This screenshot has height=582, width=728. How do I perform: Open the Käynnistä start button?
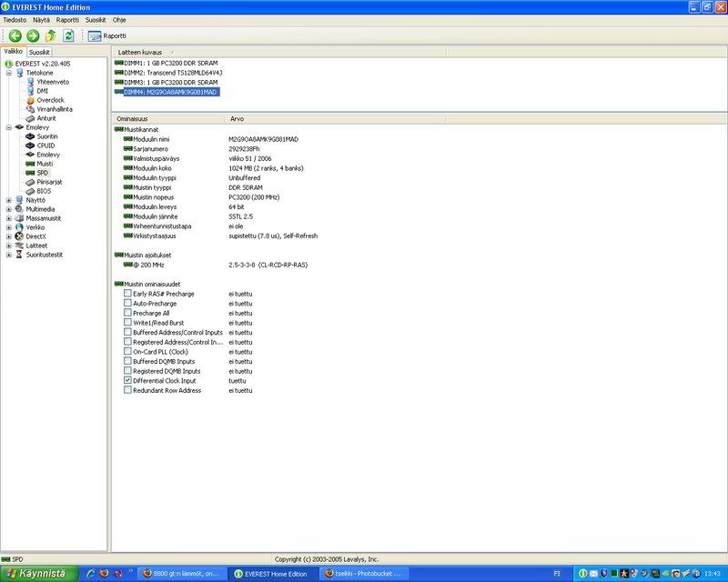point(36,573)
